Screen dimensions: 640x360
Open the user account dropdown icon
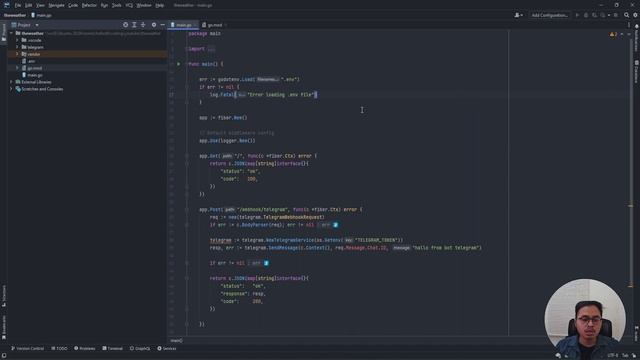[x=519, y=15]
